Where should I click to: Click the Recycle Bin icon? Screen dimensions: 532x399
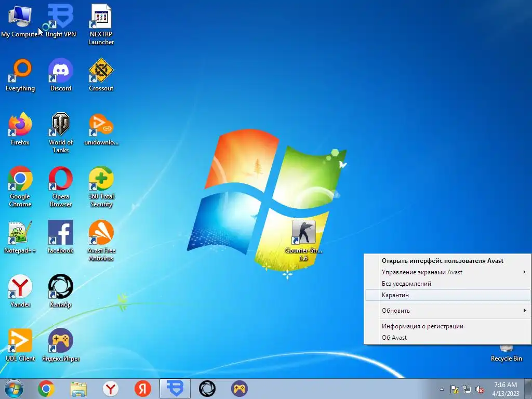pyautogui.click(x=506, y=353)
